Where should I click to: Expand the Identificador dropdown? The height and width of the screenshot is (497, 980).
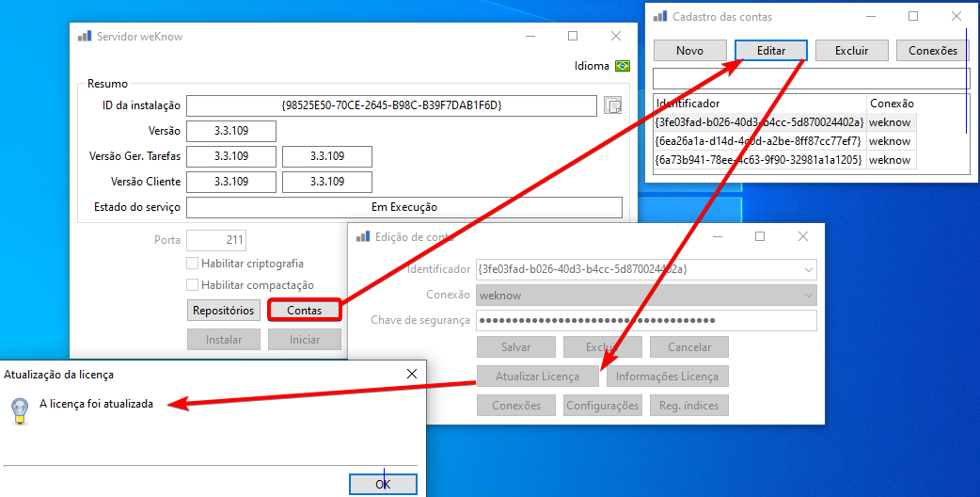click(x=809, y=269)
